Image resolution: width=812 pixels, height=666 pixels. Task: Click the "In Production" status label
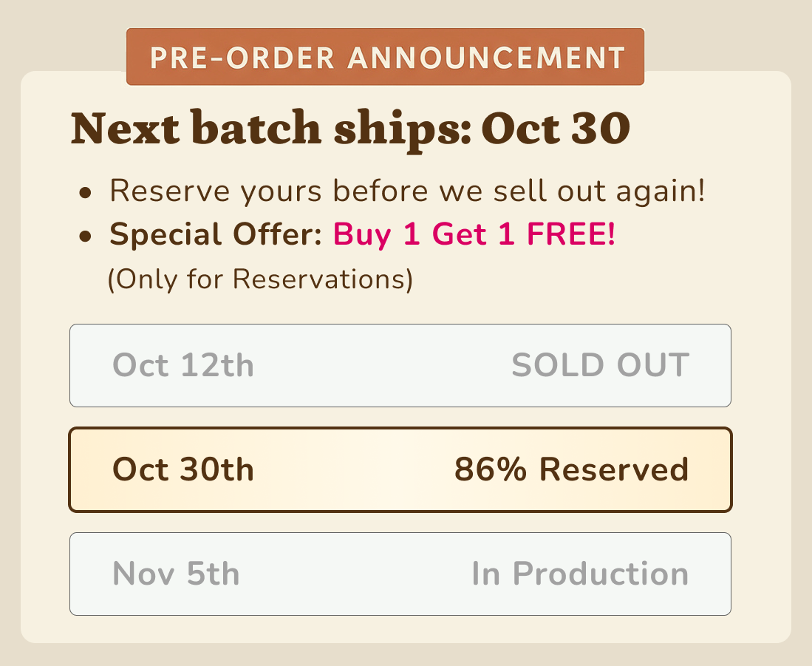point(580,574)
